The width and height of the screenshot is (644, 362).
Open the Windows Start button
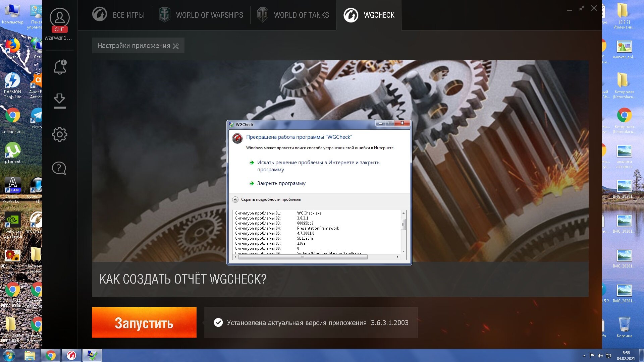point(9,355)
